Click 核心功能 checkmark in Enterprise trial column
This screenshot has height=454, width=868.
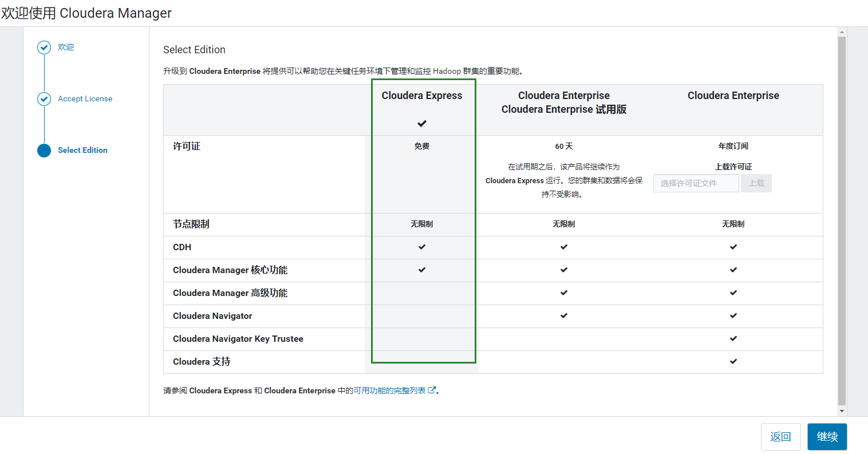coord(564,270)
